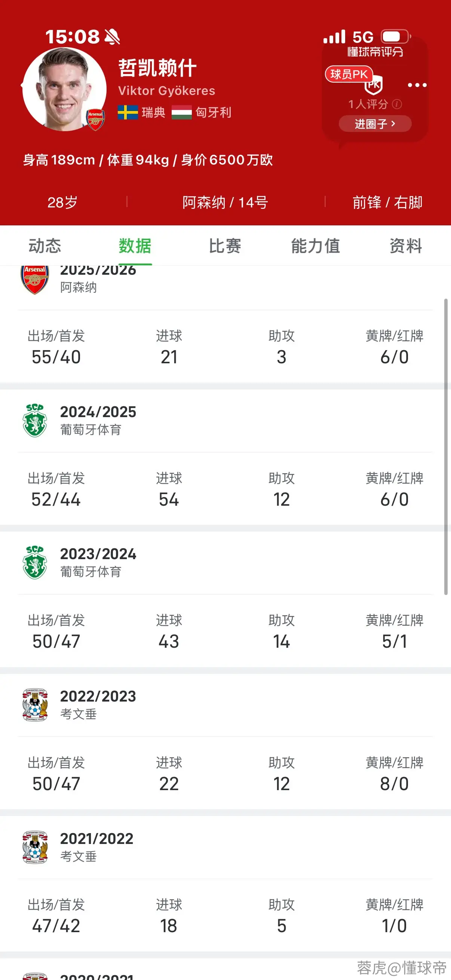
Task: Tap the Sporting CP logo for 2023/2024
Action: (x=35, y=562)
